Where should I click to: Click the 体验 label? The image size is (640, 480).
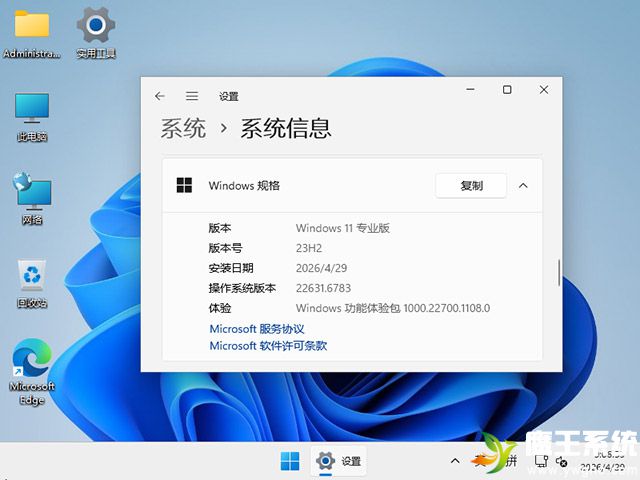[x=220, y=308]
